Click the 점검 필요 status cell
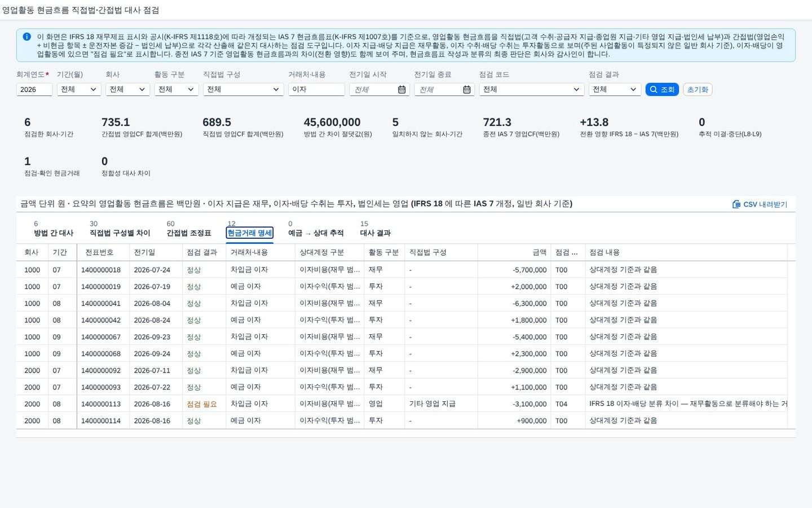 click(x=202, y=404)
